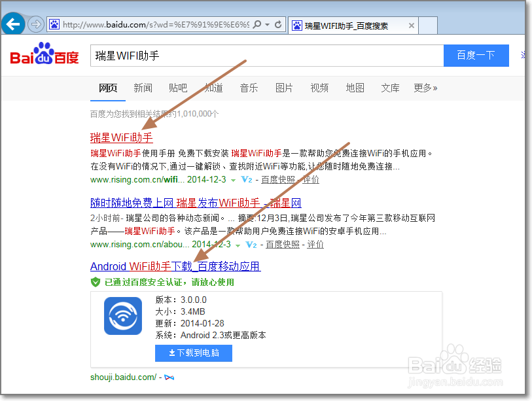The height and width of the screenshot is (401, 532).
Task: Switch to the 视频 tab
Action: click(319, 88)
